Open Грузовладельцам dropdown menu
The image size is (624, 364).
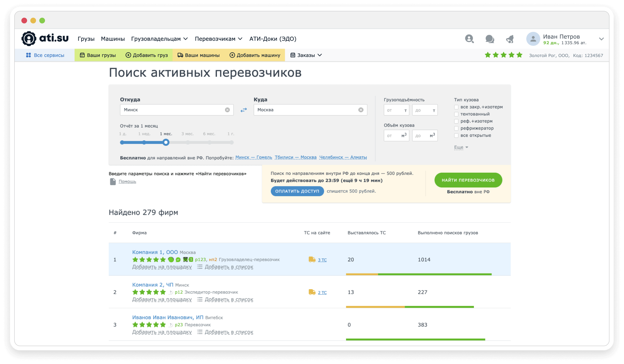[160, 39]
